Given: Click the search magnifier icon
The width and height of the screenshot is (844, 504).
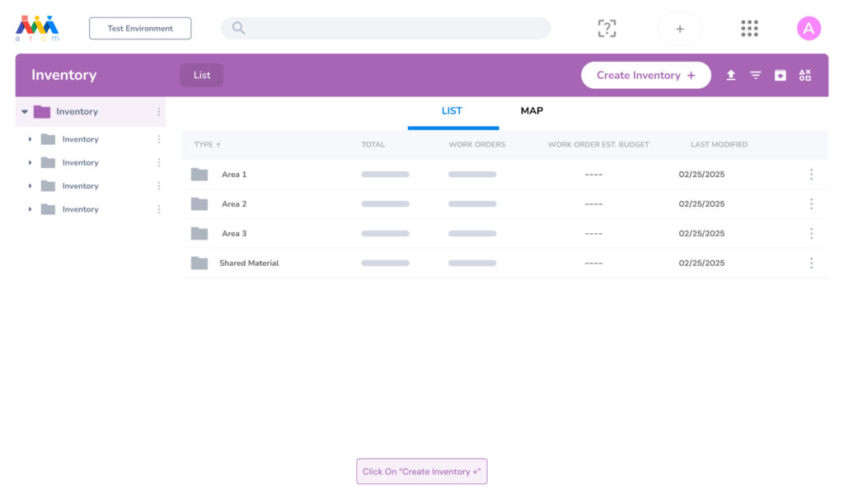Looking at the screenshot, I should point(237,27).
